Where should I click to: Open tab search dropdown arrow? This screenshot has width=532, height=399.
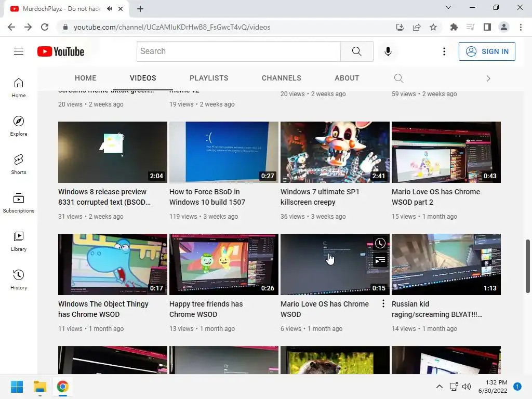click(x=448, y=7)
